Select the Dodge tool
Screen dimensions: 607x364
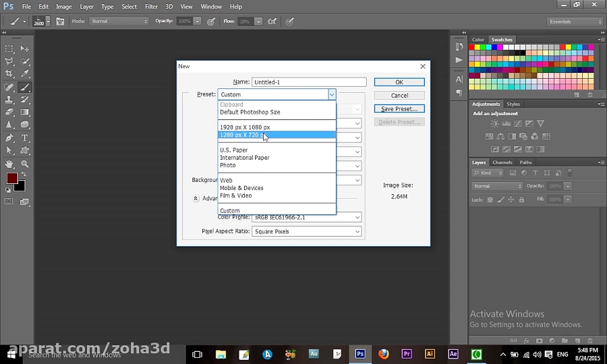(25, 125)
